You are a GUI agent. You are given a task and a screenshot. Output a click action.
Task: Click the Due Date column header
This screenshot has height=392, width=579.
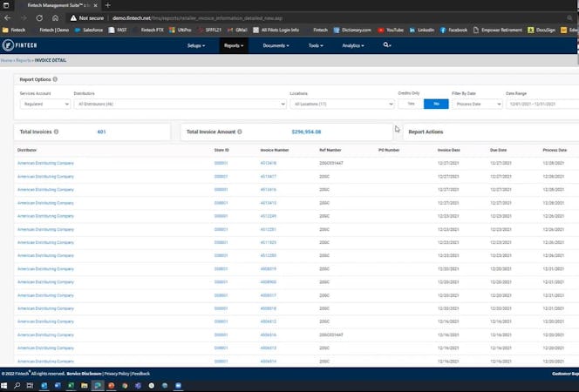(498, 150)
